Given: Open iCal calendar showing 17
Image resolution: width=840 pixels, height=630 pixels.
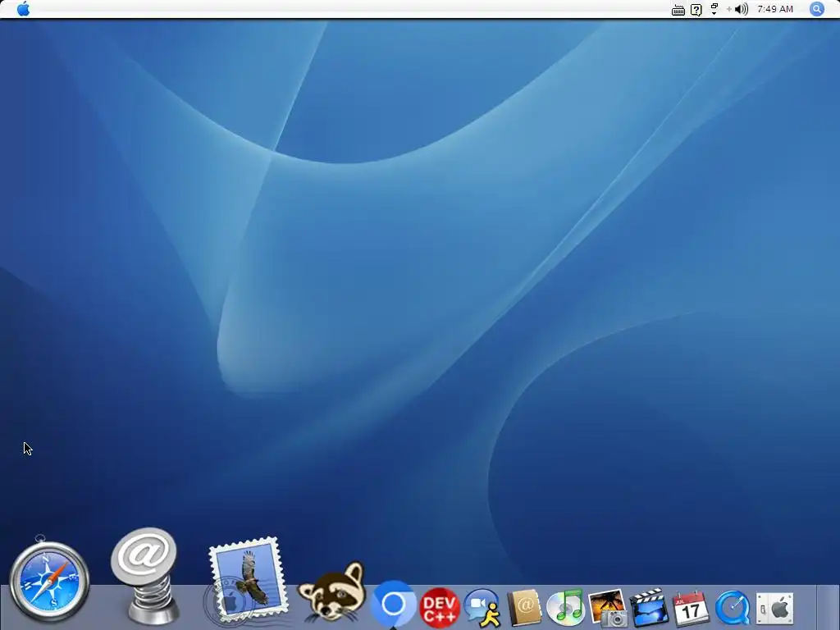Looking at the screenshot, I should pyautogui.click(x=691, y=608).
